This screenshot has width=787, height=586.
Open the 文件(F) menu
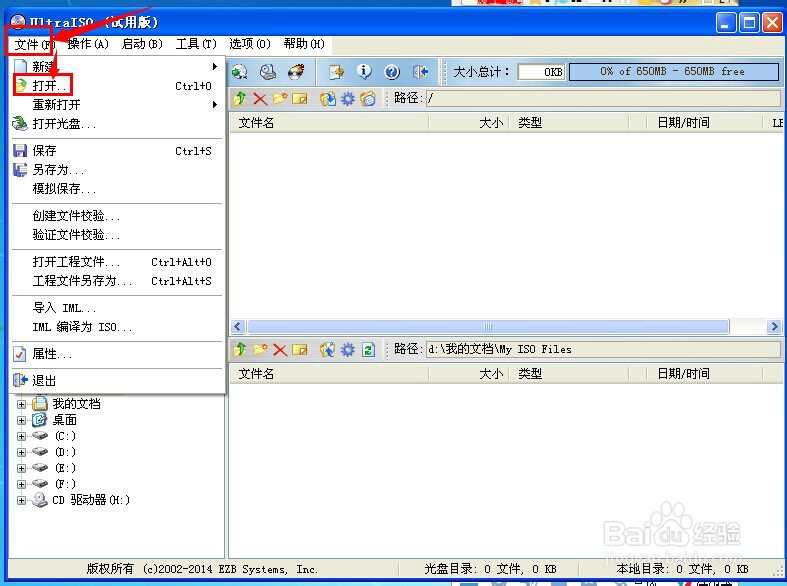33,45
